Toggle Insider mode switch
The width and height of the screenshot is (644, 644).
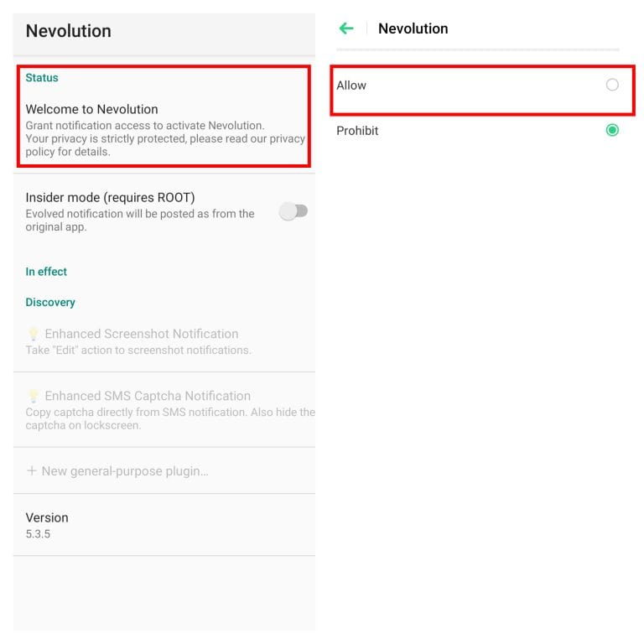(x=293, y=211)
